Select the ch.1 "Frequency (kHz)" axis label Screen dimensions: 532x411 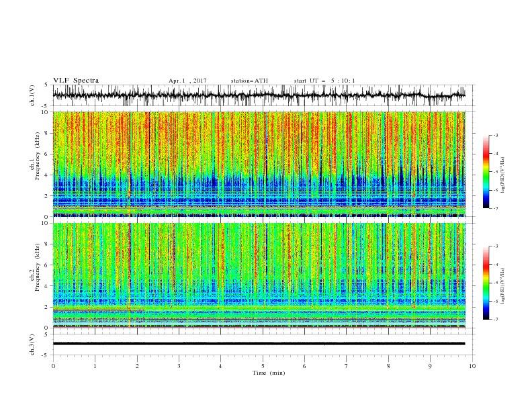38,156
